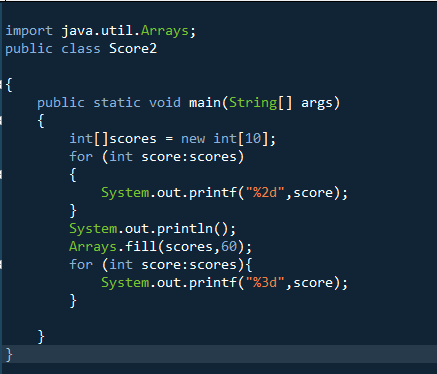Click the 'class' keyword
Screen dimensions: 437x374
click(x=81, y=49)
